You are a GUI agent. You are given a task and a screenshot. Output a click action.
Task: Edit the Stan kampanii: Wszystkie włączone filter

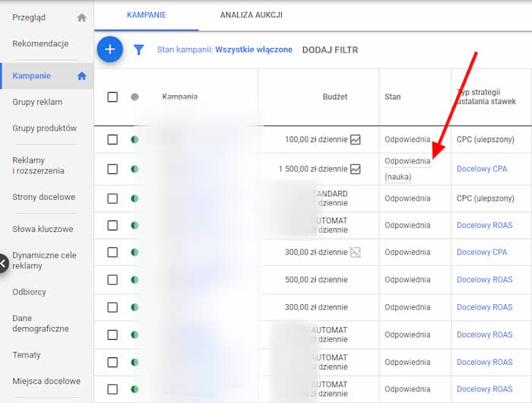point(225,50)
